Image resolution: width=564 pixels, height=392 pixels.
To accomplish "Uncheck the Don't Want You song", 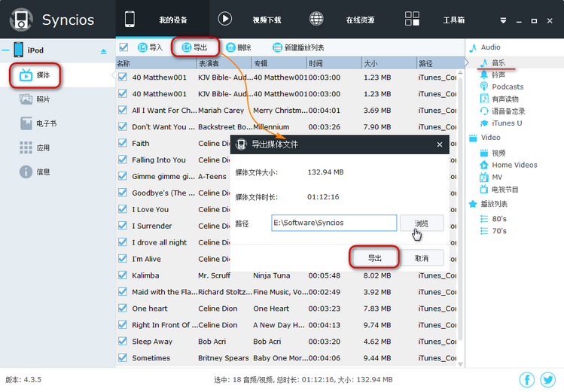I will (x=123, y=126).
